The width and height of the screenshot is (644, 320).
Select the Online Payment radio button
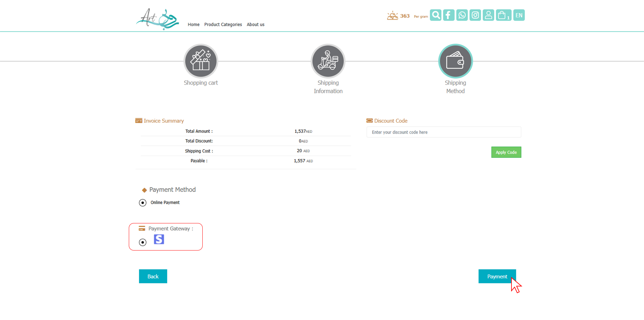click(143, 203)
